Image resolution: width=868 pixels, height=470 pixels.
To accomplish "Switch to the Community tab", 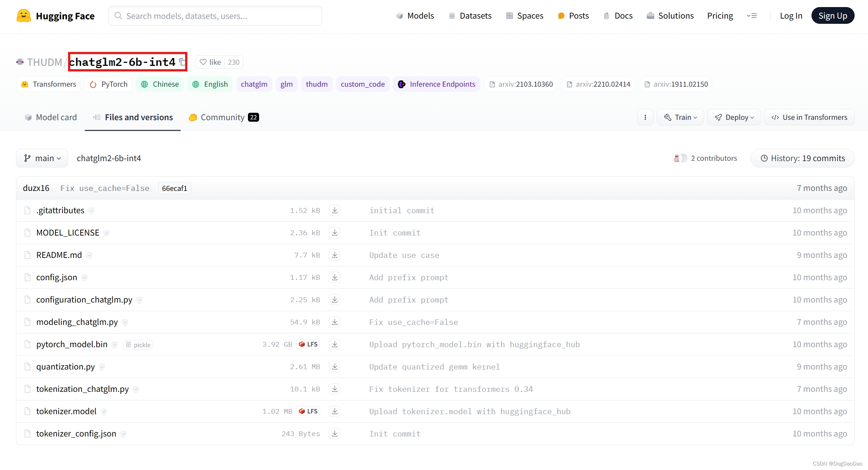I will (x=224, y=117).
